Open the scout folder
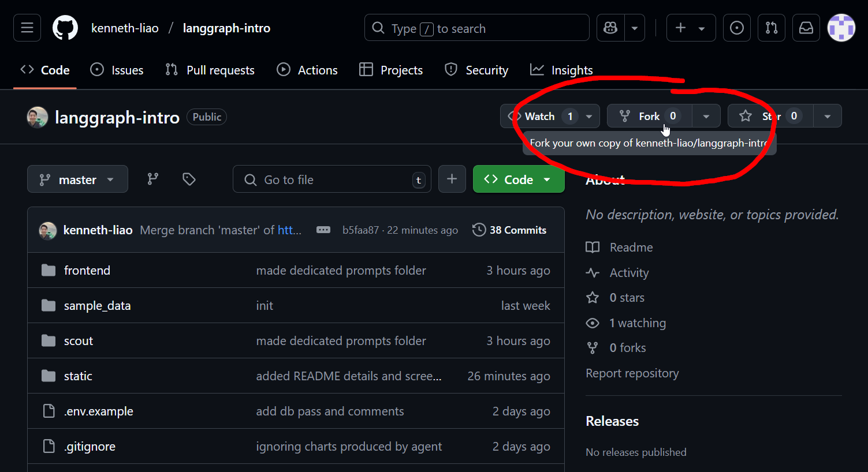The image size is (868, 472). point(79,341)
